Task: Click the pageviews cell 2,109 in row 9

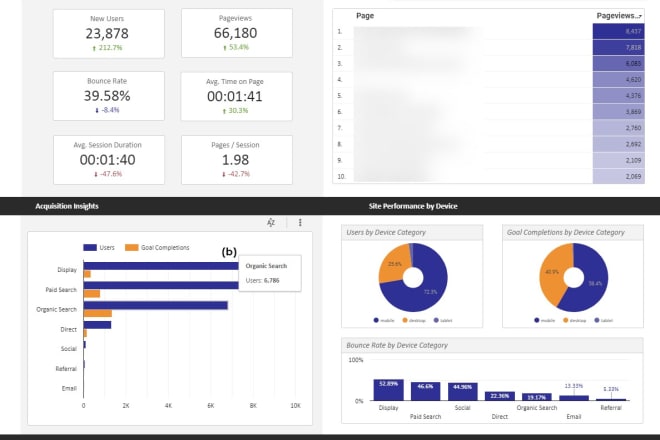Action: (618, 160)
